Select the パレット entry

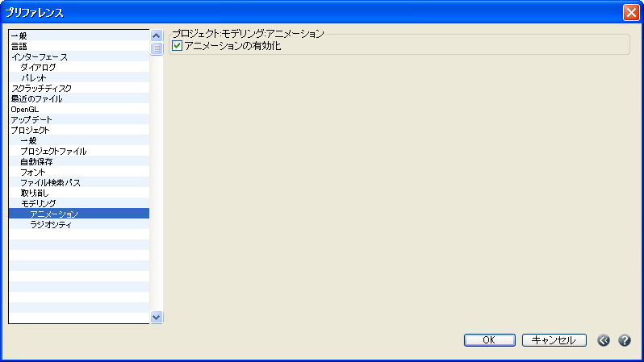[x=79, y=77]
